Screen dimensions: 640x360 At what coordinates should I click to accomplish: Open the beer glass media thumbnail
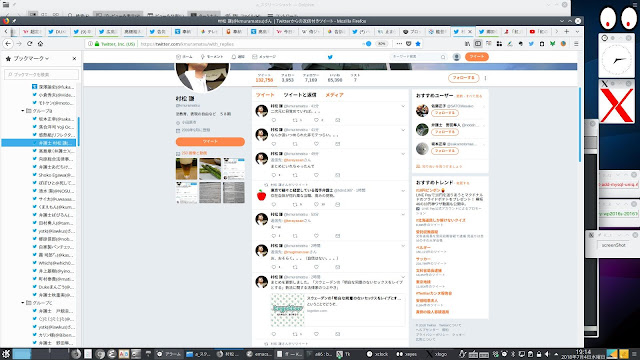[187, 169]
